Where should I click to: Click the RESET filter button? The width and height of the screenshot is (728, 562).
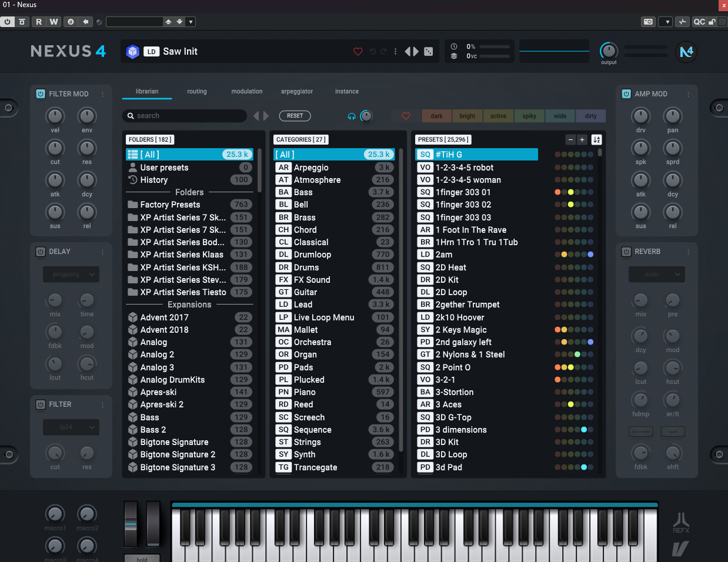coord(295,116)
